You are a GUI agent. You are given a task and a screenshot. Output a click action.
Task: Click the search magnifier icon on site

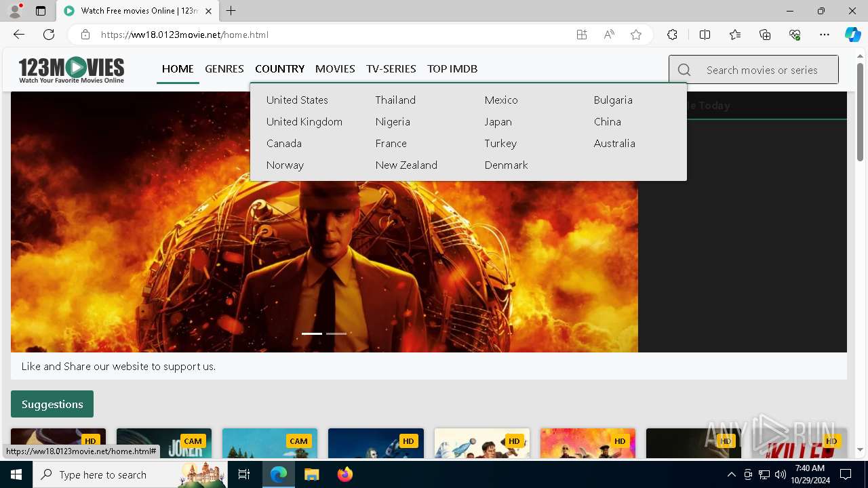684,70
